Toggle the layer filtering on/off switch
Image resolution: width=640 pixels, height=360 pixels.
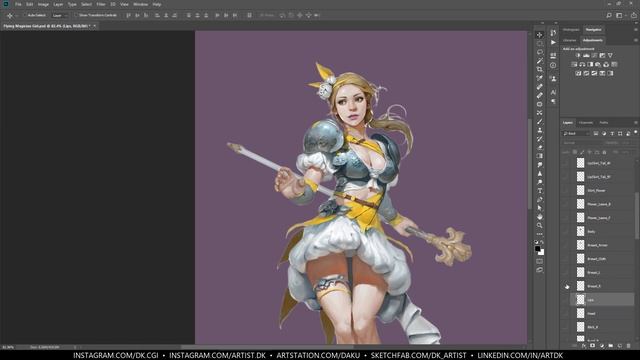pyautogui.click(x=636, y=133)
